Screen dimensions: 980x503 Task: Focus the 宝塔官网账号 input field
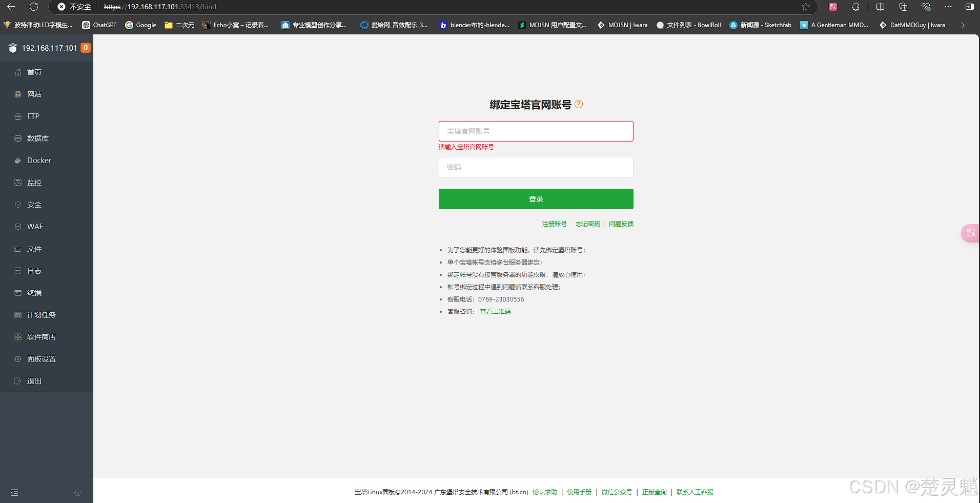(536, 131)
